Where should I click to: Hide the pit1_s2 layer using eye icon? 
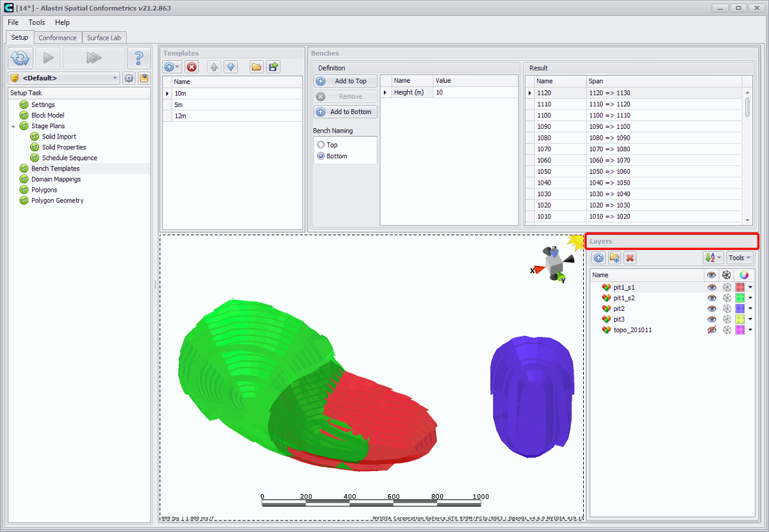711,298
